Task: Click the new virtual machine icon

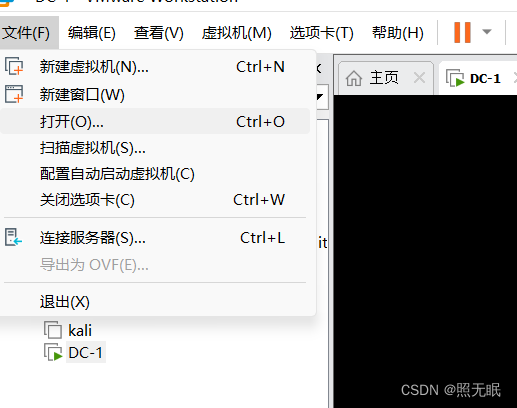Action: coord(14,66)
